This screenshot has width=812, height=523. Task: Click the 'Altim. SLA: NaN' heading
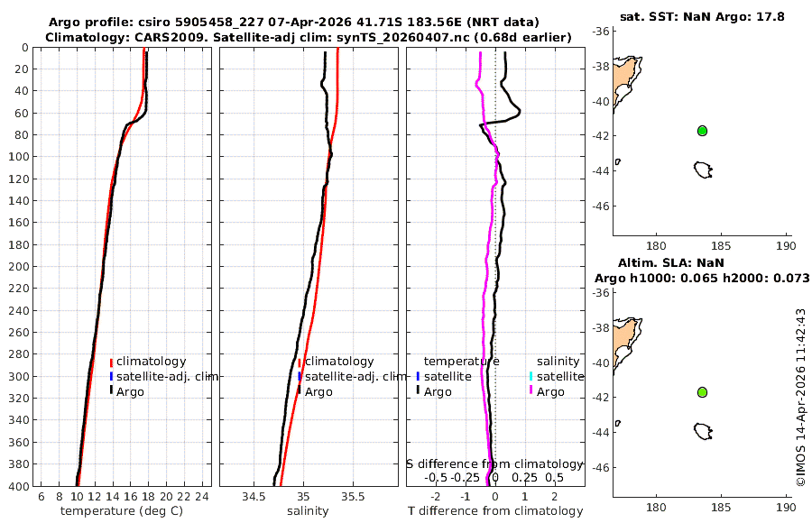click(671, 262)
